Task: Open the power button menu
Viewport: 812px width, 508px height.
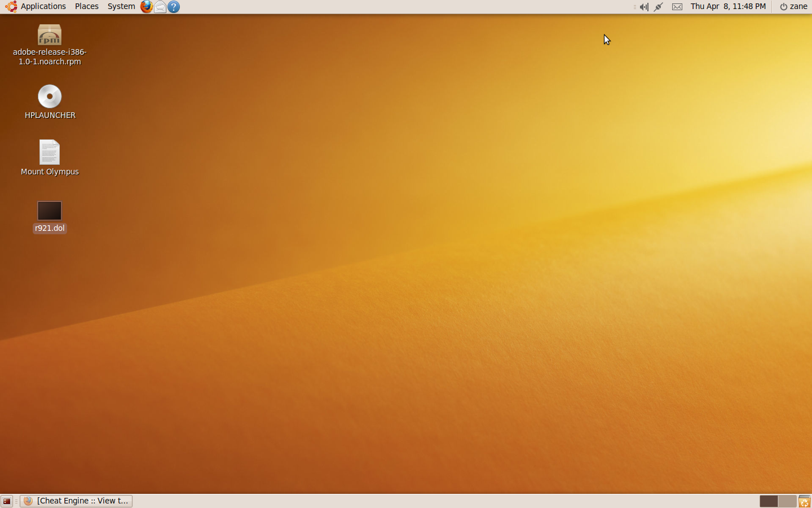Action: pos(783,7)
